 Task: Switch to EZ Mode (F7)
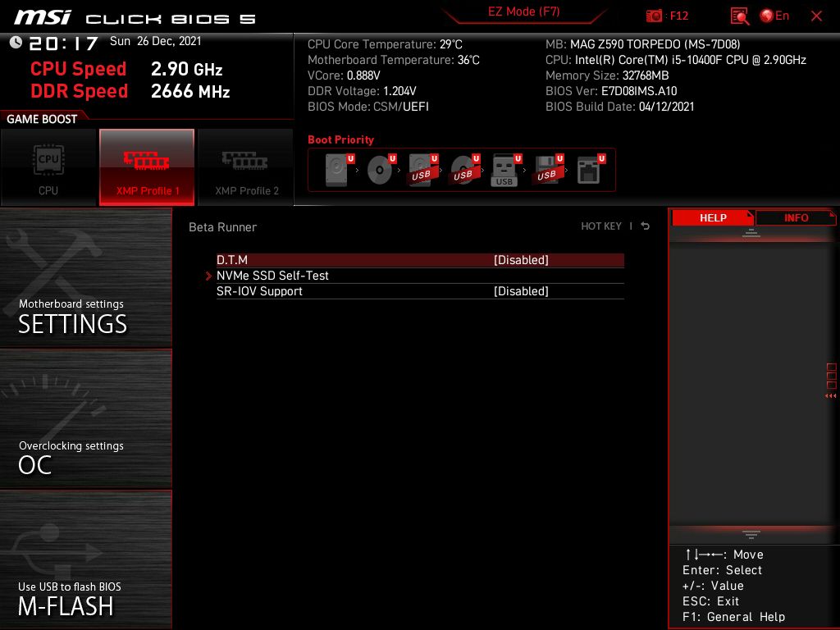pyautogui.click(x=524, y=12)
